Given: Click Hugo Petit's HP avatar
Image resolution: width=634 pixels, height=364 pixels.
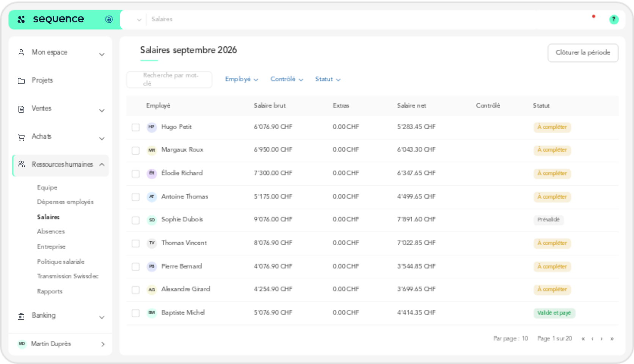Looking at the screenshot, I should coord(152,127).
